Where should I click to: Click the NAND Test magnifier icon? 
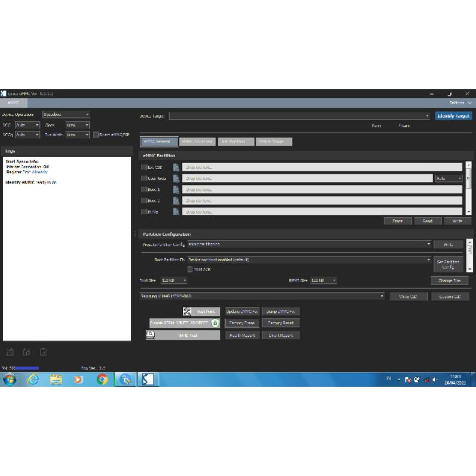click(x=151, y=335)
